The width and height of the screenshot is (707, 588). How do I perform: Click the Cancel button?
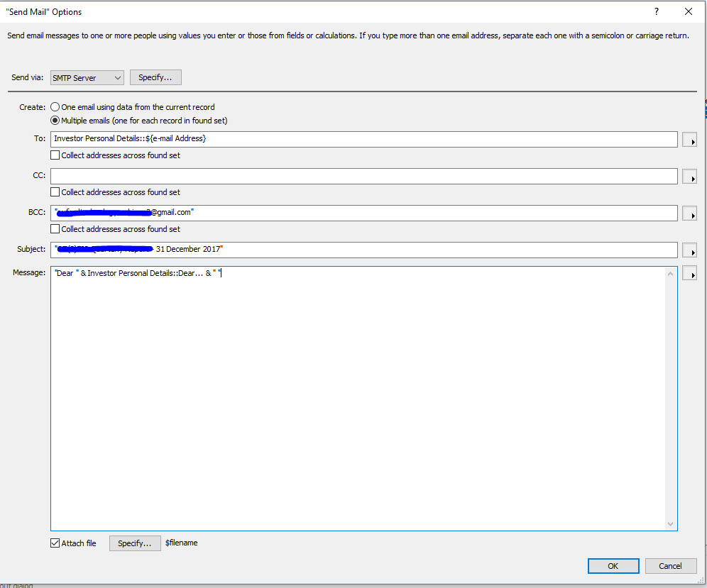[x=671, y=567]
